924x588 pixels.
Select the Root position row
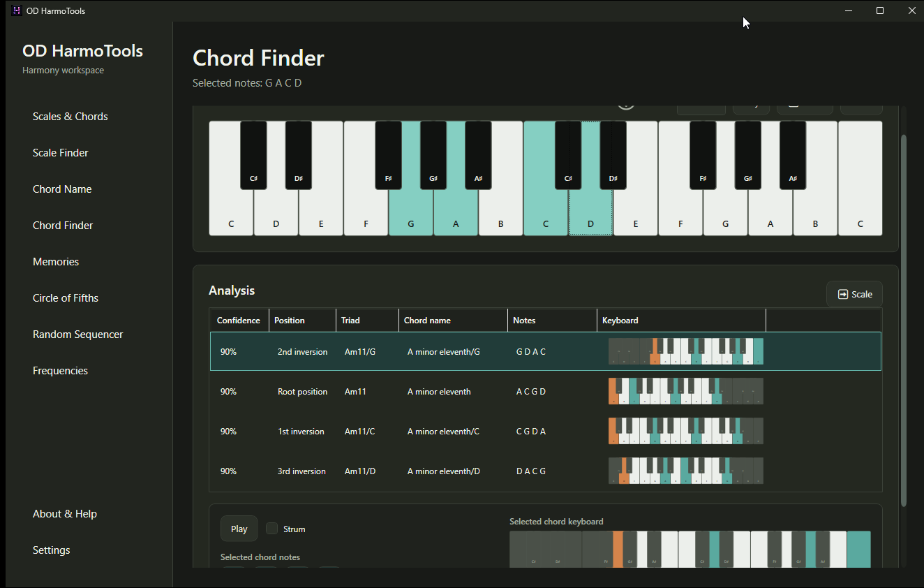pos(546,392)
